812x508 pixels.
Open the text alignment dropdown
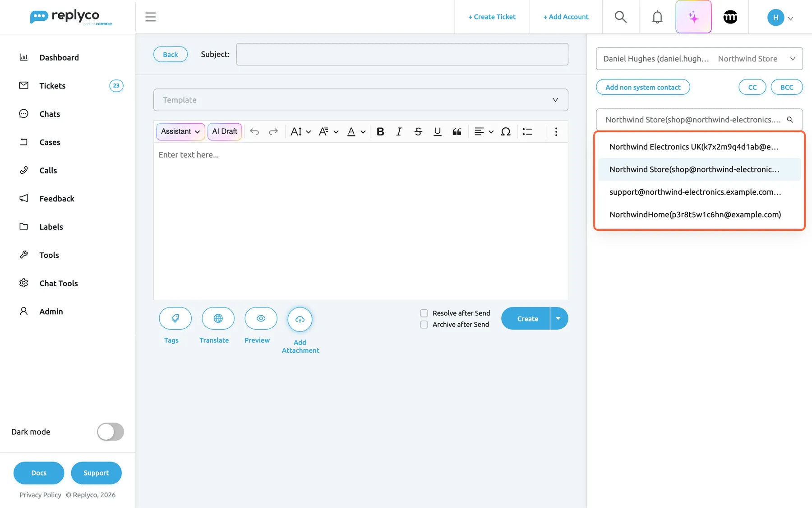[x=484, y=131]
